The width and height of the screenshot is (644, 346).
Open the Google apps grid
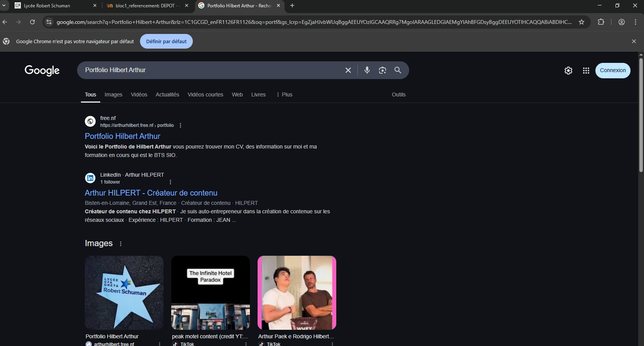click(586, 71)
